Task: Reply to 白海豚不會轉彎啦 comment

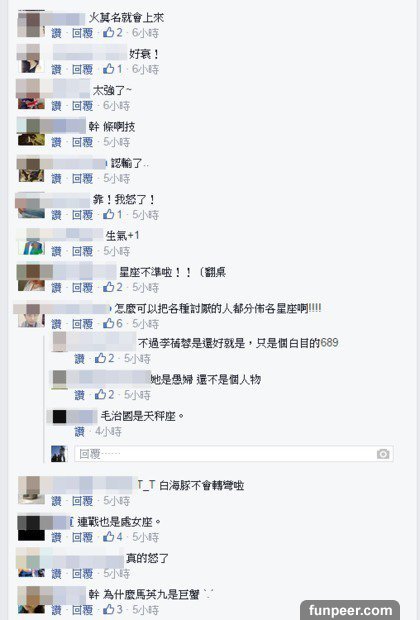Action: pos(82,501)
